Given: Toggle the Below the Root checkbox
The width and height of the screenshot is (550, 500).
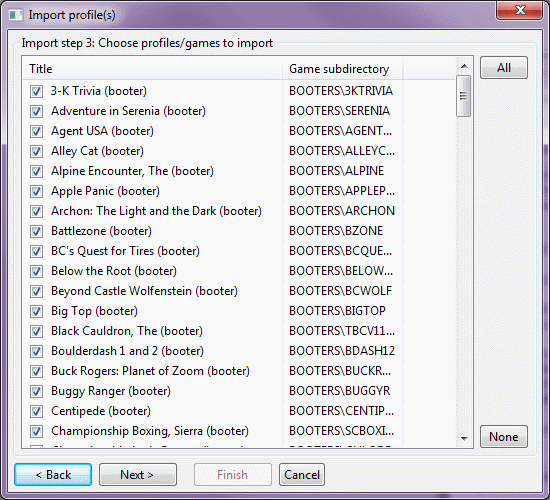Looking at the screenshot, I should point(36,271).
